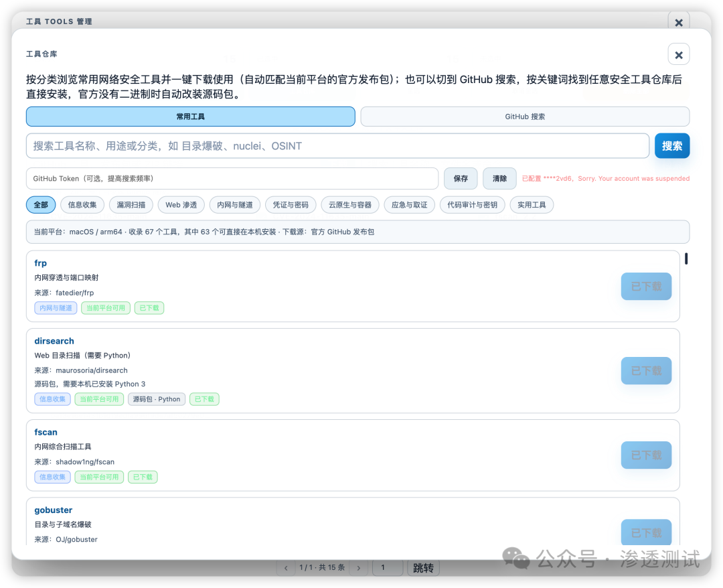This screenshot has width=723, height=588.
Task: Show 云原生与容器 category tools
Action: [350, 205]
